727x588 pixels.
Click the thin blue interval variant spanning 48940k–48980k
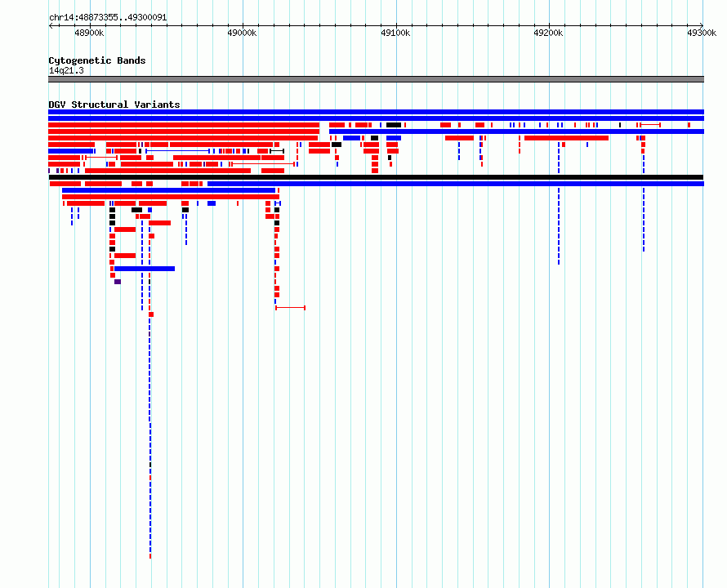coord(177,151)
